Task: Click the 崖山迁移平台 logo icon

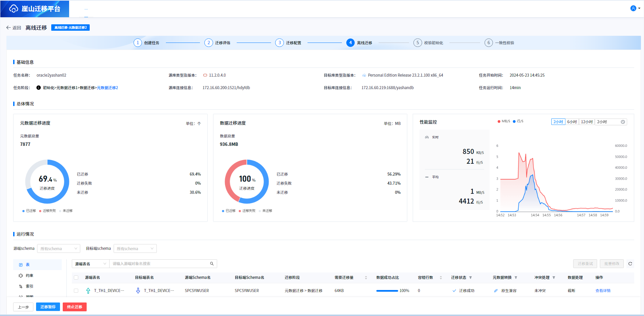Action: [14, 8]
